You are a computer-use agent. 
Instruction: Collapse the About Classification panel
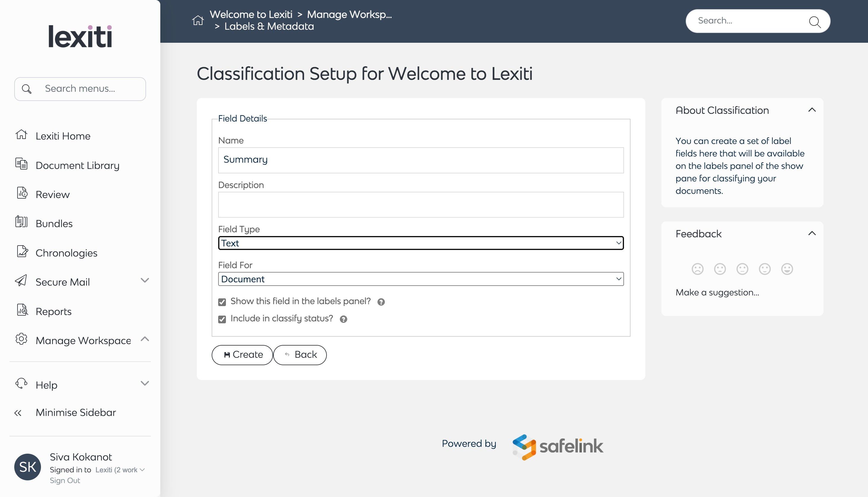[x=812, y=110]
